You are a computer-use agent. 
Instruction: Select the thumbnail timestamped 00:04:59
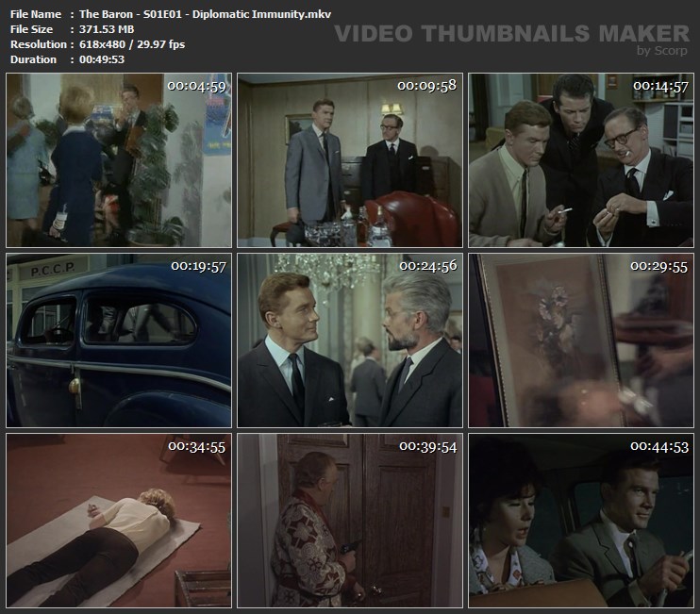click(119, 160)
